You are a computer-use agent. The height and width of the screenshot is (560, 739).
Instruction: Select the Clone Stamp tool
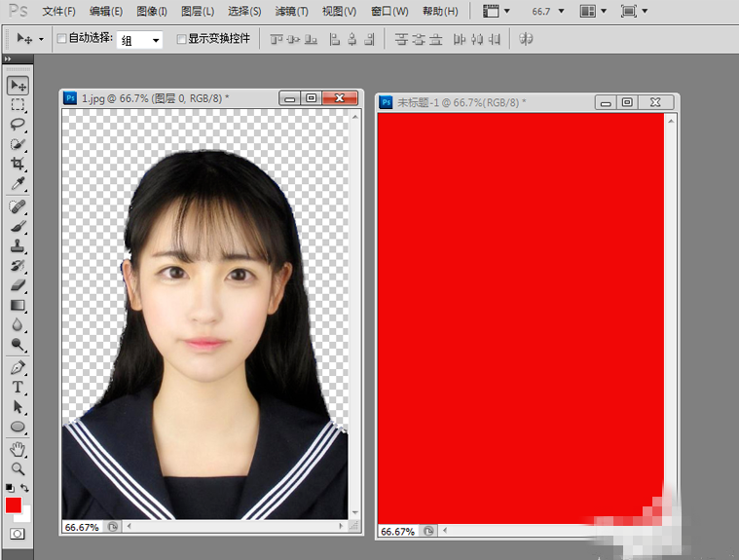pos(18,246)
